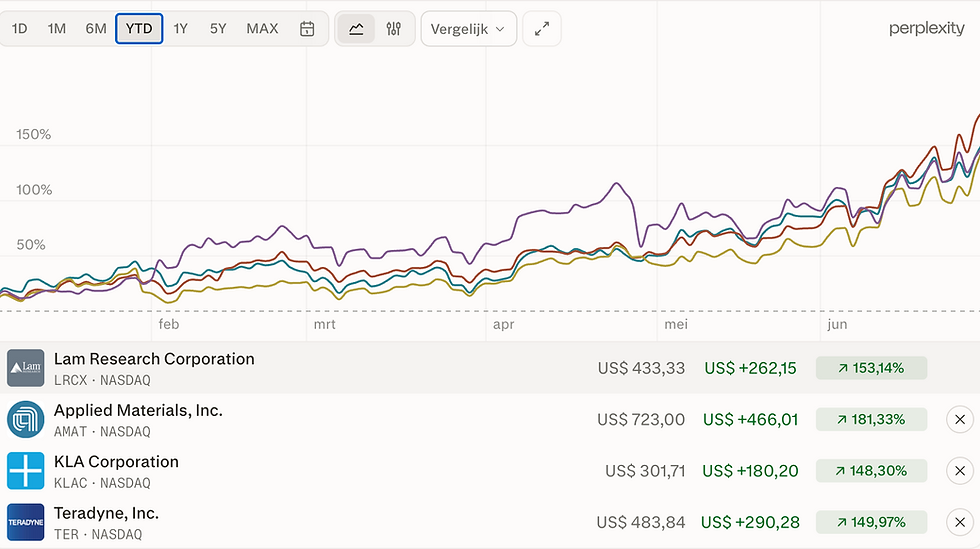Remove Teradyne from comparison

[960, 522]
